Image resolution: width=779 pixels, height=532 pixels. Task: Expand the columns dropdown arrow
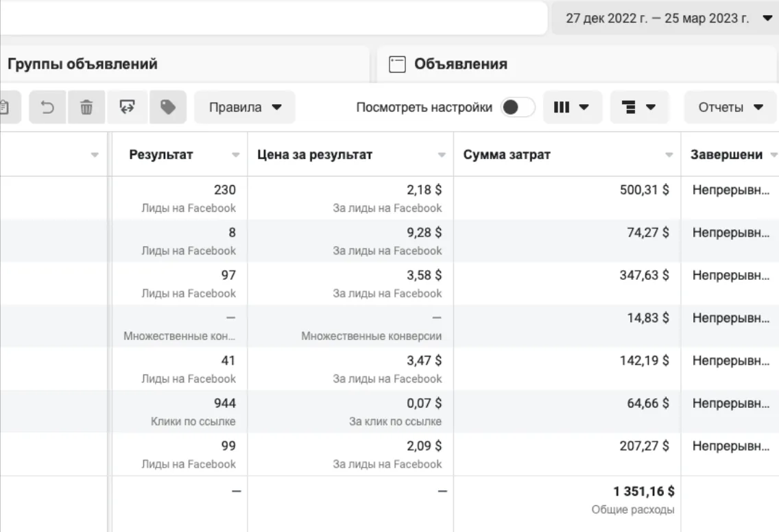pos(584,108)
